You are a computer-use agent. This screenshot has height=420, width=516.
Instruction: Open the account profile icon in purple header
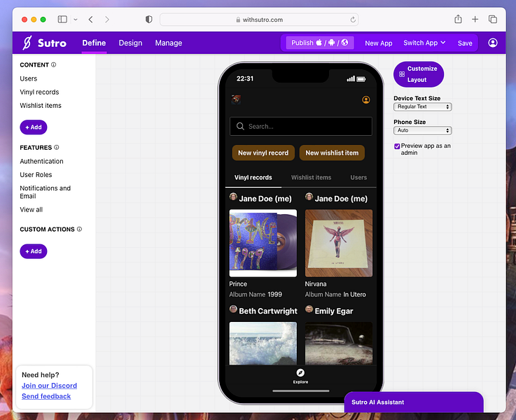tap(493, 43)
